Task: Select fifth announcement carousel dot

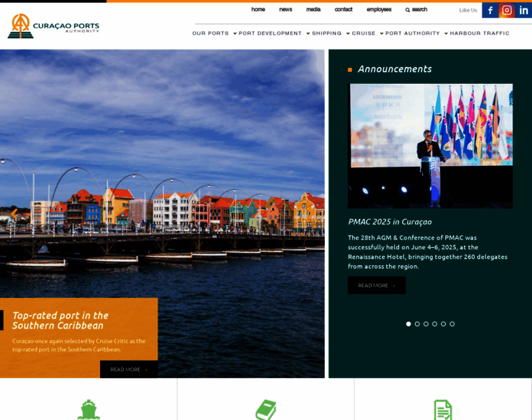Action: [443, 324]
